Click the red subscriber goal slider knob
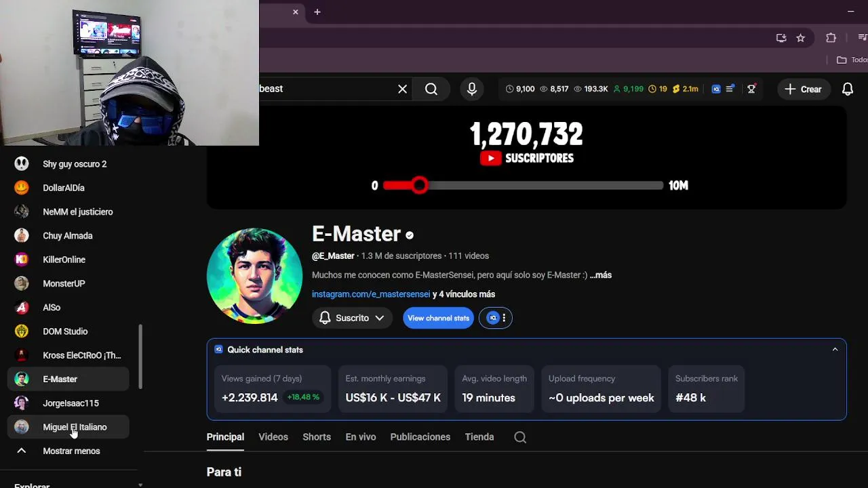Screen dimensions: 868x488 420,185
